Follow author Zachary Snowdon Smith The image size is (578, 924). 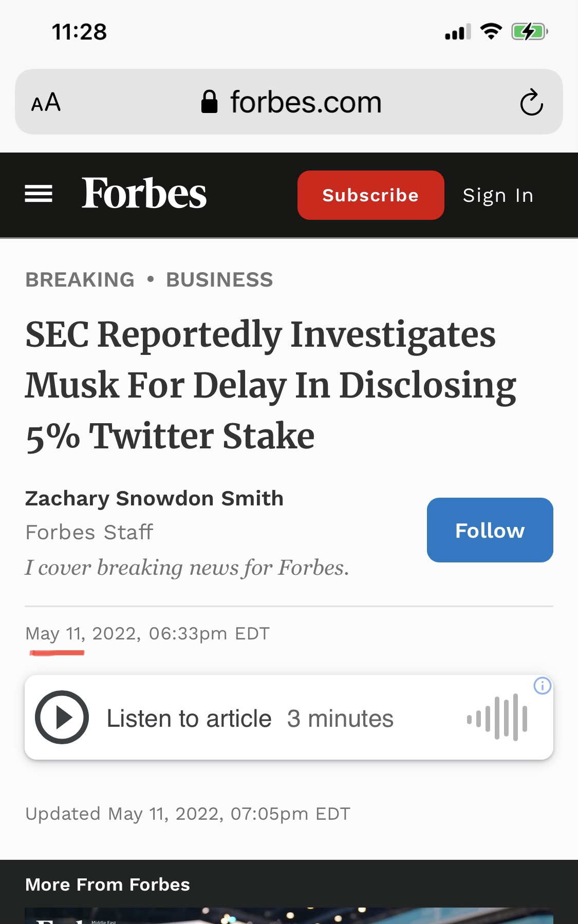490,530
